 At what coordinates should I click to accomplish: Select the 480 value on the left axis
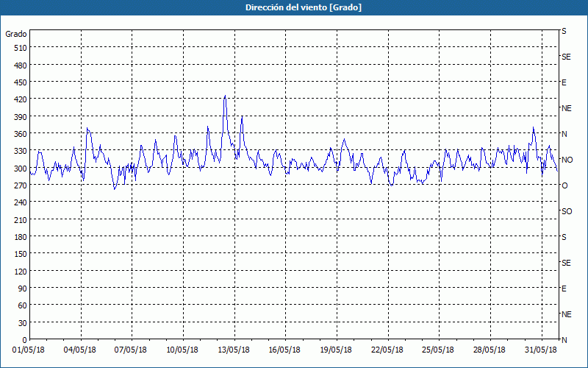(21, 66)
